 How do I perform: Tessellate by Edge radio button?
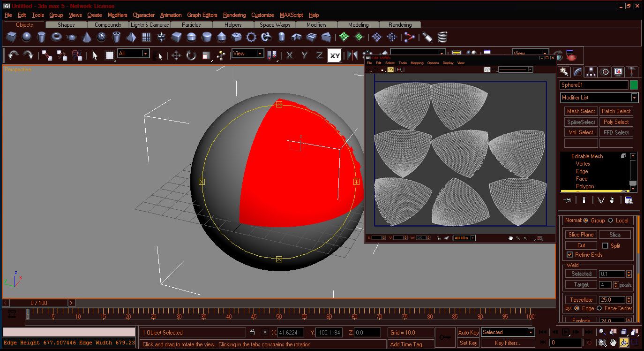577,308
